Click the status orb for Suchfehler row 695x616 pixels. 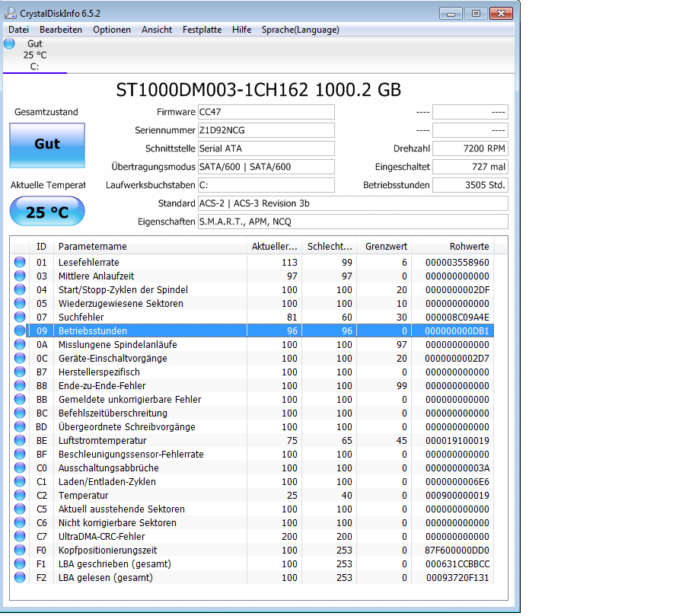tap(20, 317)
